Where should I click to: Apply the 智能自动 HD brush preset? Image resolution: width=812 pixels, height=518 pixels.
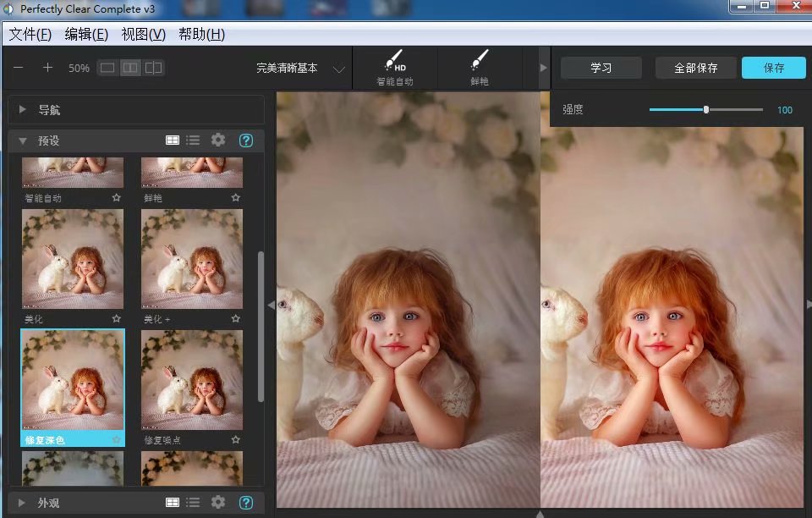[x=394, y=67]
